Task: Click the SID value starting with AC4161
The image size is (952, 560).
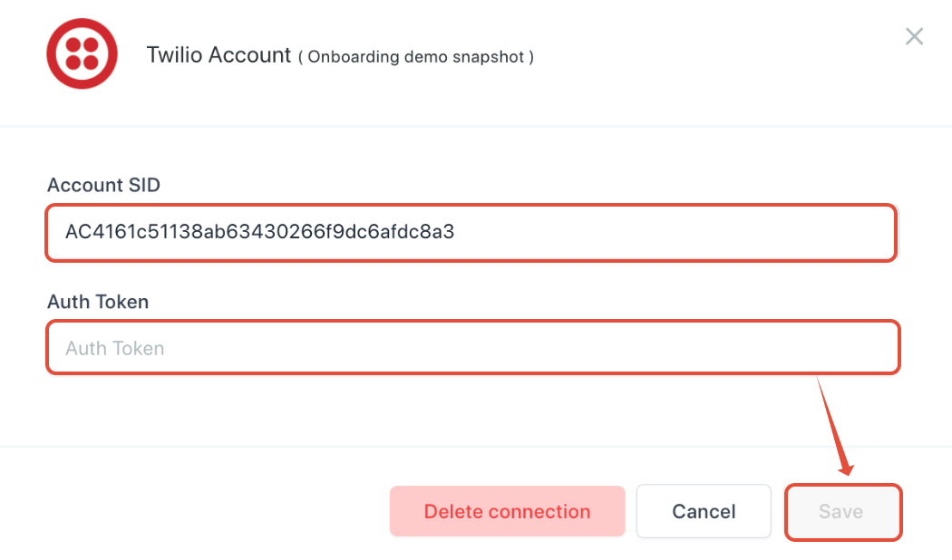Action: pos(259,233)
